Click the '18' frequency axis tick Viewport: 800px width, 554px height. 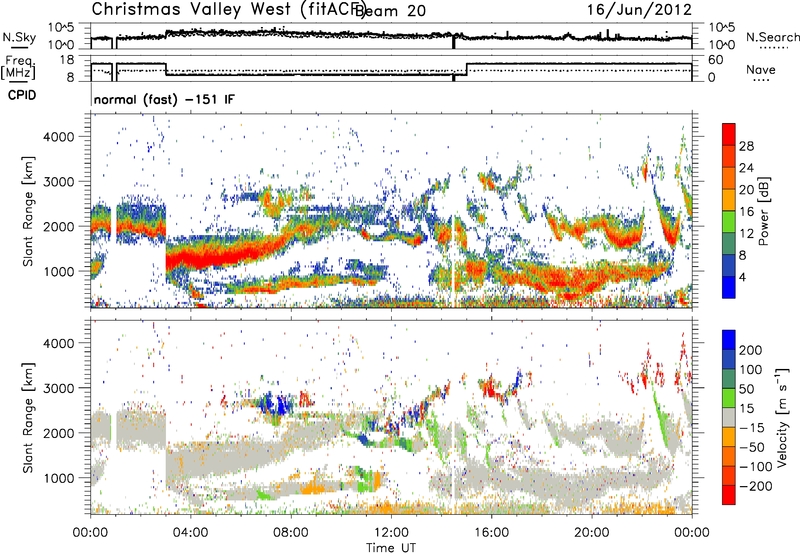(x=67, y=60)
